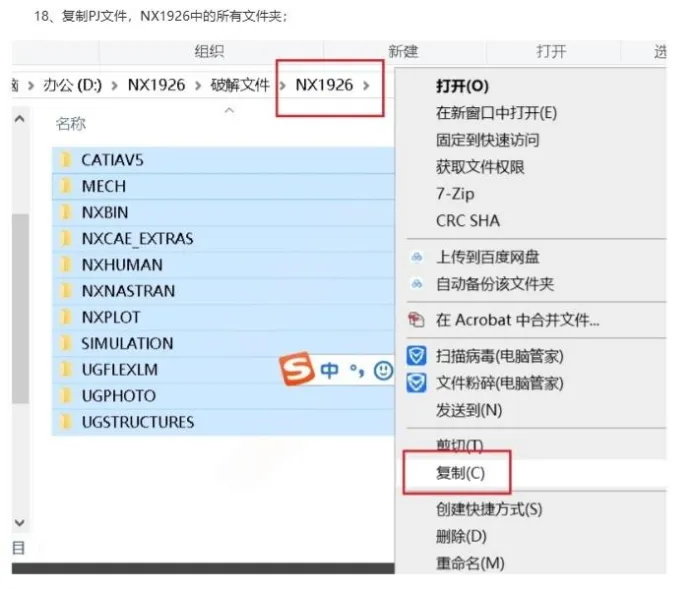
Task: Expand chevron after 破解文件 breadcrumb
Action: [x=282, y=85]
